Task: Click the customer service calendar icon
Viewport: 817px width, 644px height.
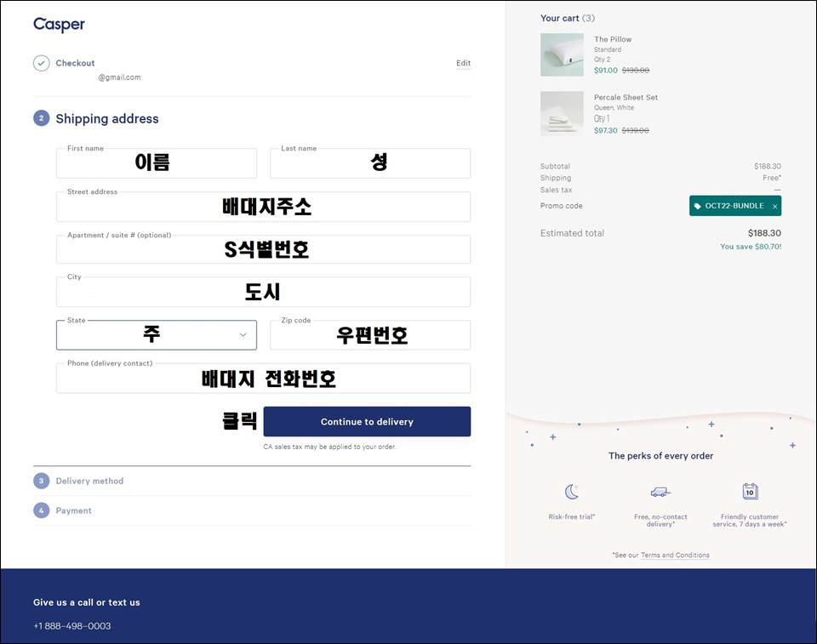Action: [750, 492]
